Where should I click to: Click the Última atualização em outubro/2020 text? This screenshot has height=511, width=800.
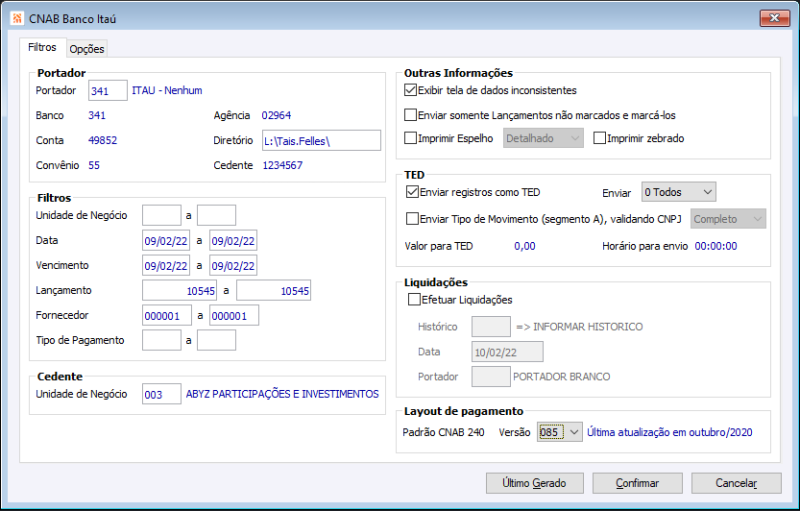click(x=670, y=432)
